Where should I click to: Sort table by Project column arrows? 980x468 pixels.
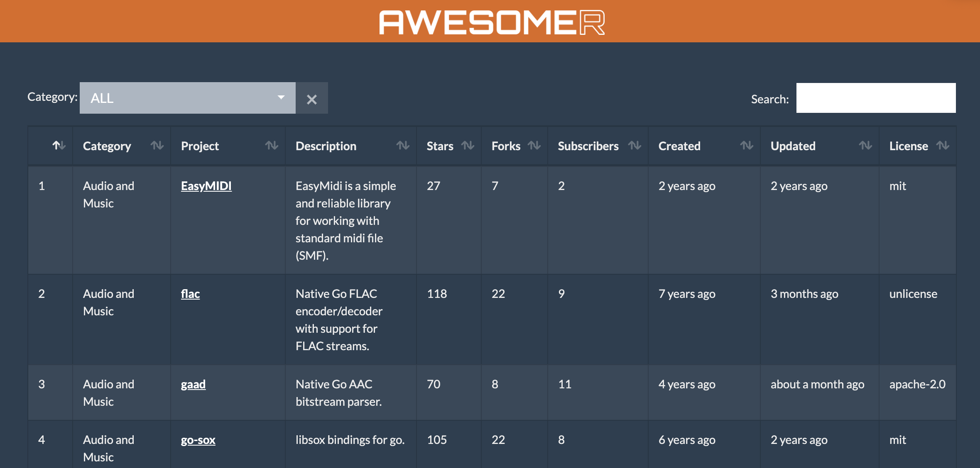[x=272, y=146]
